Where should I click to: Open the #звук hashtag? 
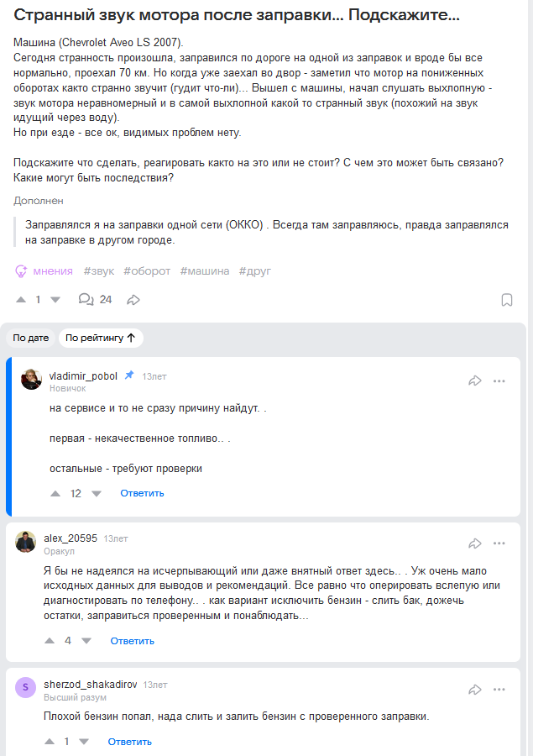pos(98,271)
